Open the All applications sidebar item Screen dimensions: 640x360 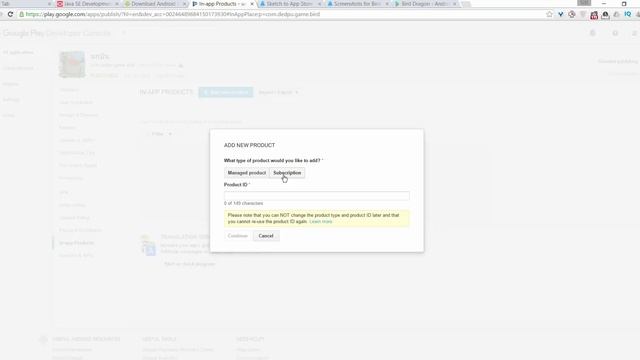[x=18, y=52]
